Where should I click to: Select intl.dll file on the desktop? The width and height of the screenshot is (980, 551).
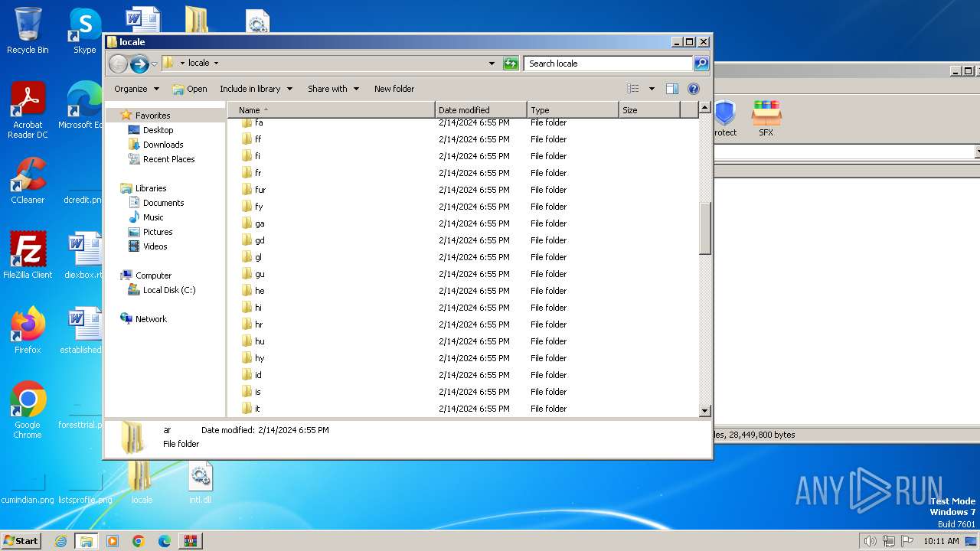point(200,484)
